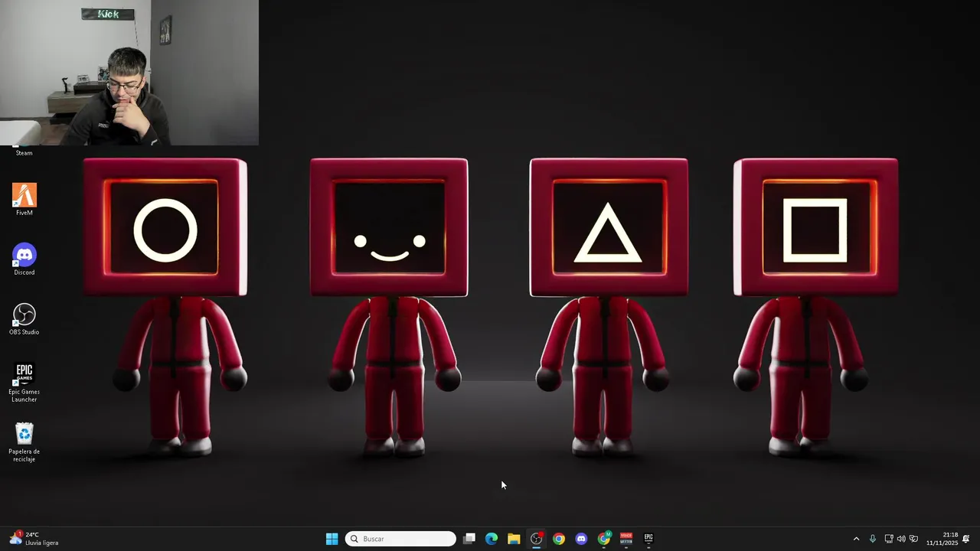Click the tray icon beside the clock

click(x=913, y=539)
